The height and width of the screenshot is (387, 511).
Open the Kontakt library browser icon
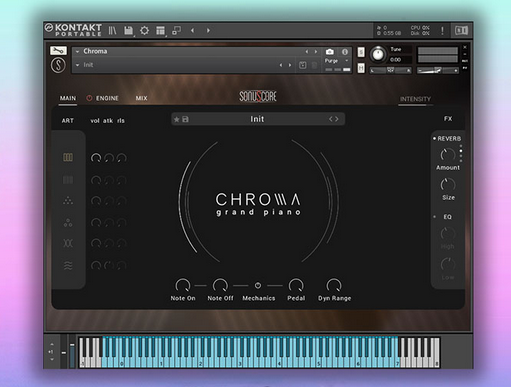point(112,31)
